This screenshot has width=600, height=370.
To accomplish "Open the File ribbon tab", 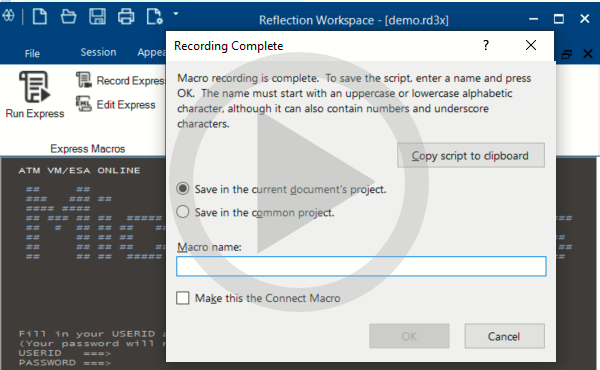I will [32, 54].
